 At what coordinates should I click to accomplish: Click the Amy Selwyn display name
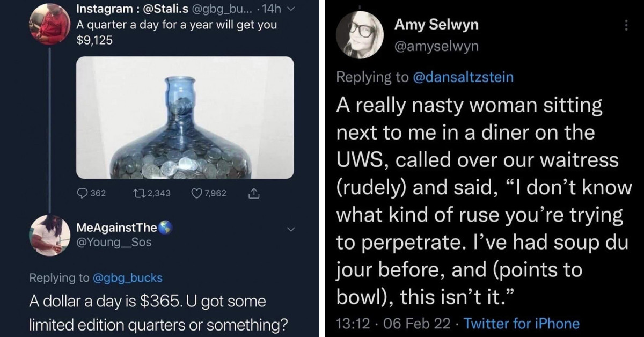click(x=436, y=24)
